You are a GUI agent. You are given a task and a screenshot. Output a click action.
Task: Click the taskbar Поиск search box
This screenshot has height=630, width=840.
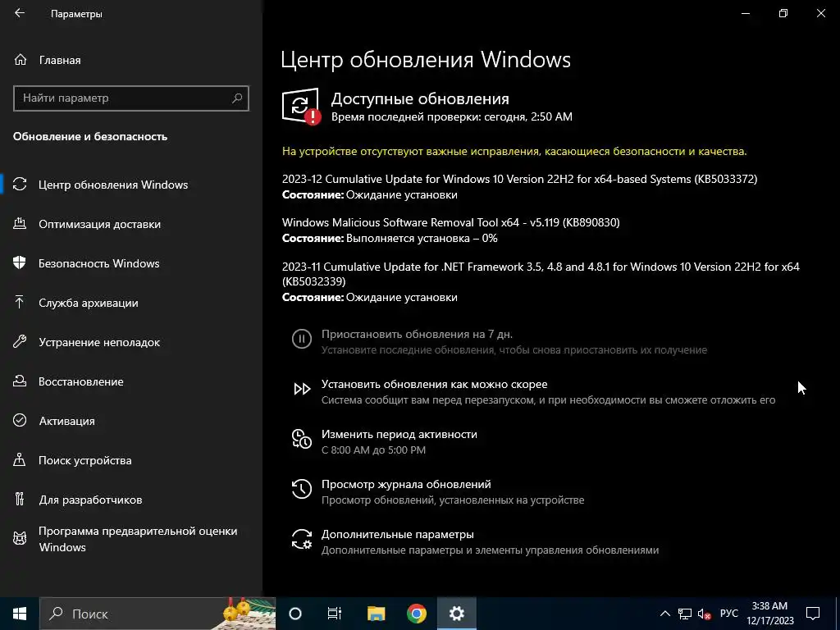157,614
